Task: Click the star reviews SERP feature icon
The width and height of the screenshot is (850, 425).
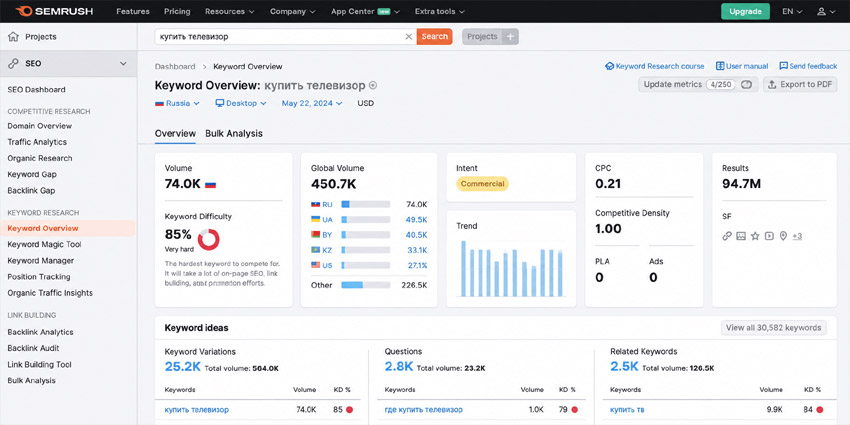Action: click(x=755, y=236)
